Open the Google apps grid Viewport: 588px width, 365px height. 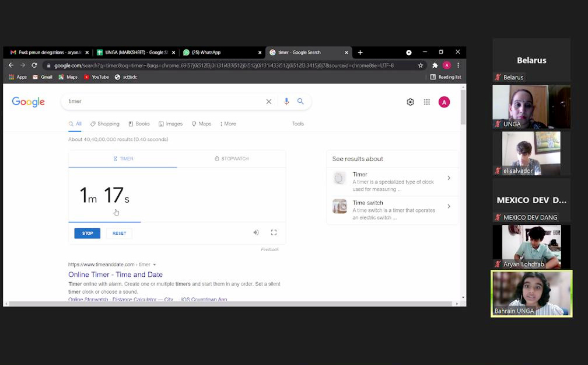[x=427, y=102]
